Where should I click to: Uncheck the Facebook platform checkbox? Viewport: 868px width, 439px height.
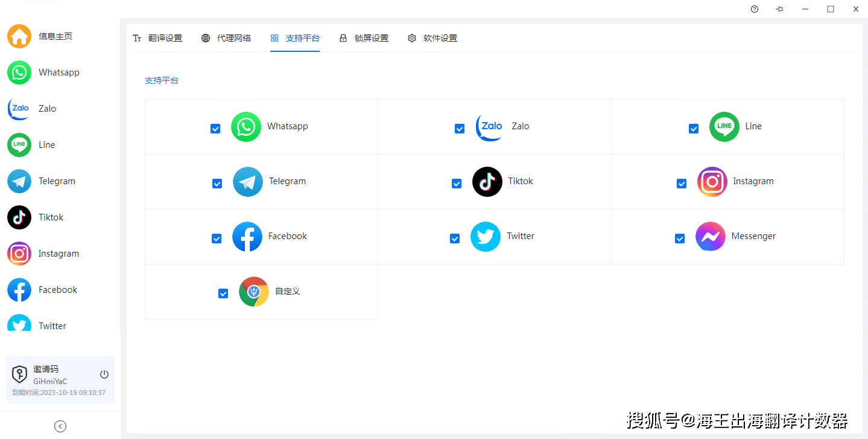217,239
